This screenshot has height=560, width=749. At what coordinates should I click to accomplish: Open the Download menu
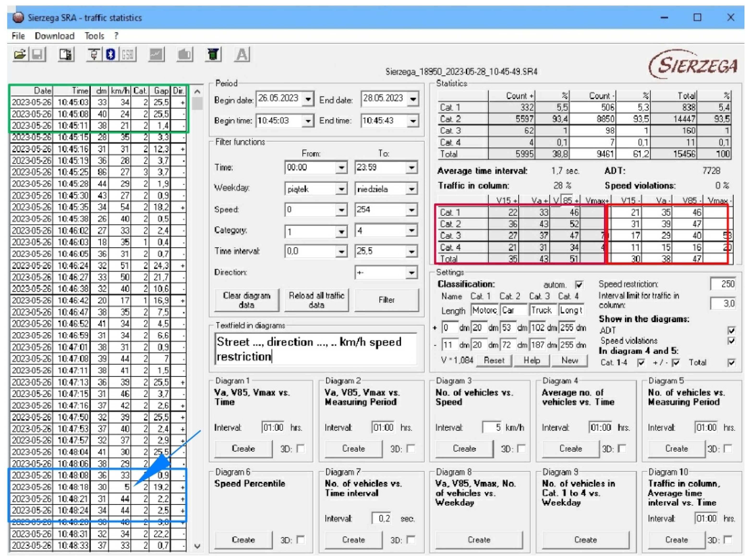point(54,36)
